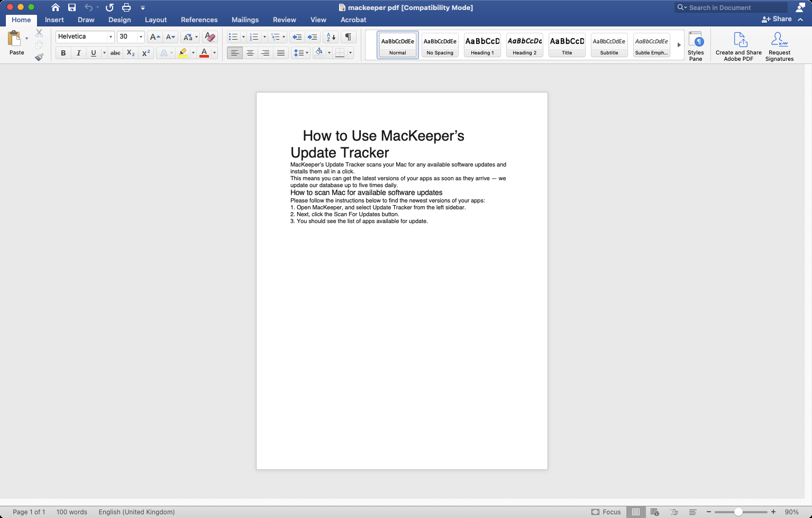Image resolution: width=812 pixels, height=518 pixels.
Task: Apply the Heading 2 style
Action: point(525,45)
